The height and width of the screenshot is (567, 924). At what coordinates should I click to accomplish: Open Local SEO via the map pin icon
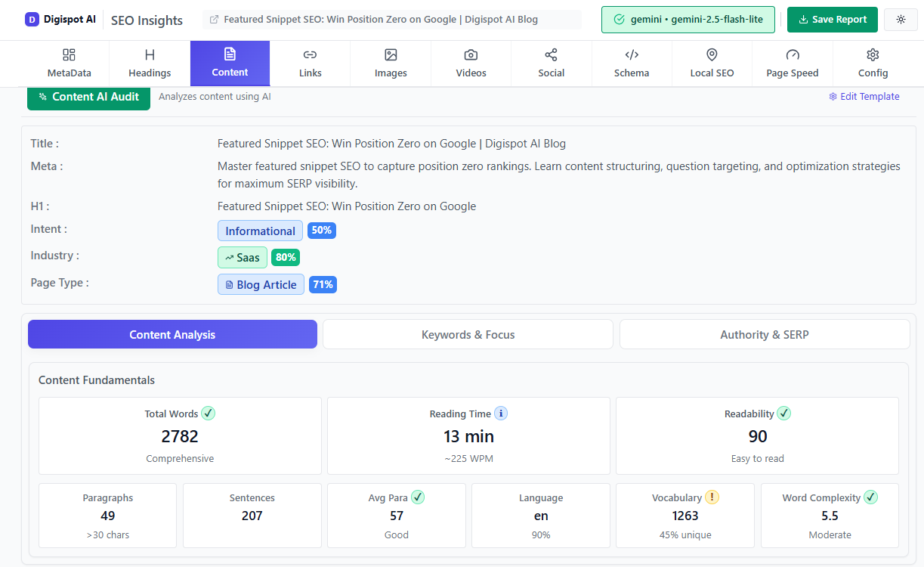[712, 55]
